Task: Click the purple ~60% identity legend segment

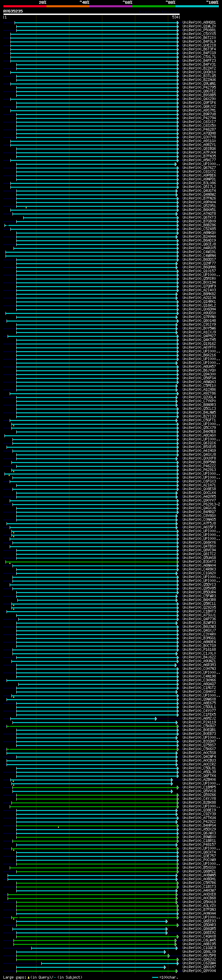Action: click(111, 6)
